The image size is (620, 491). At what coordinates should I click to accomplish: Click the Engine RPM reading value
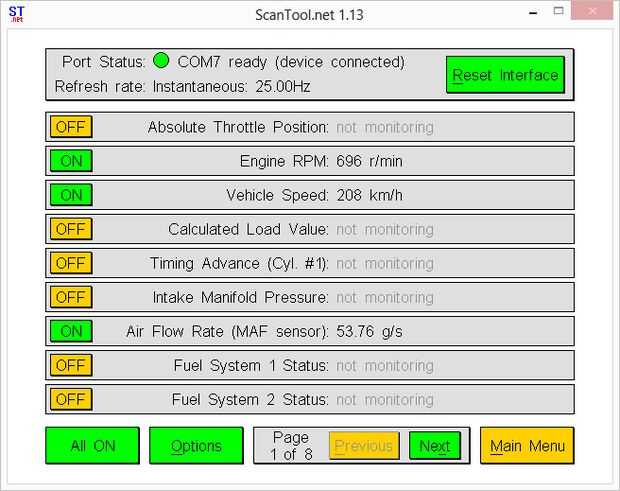369,161
